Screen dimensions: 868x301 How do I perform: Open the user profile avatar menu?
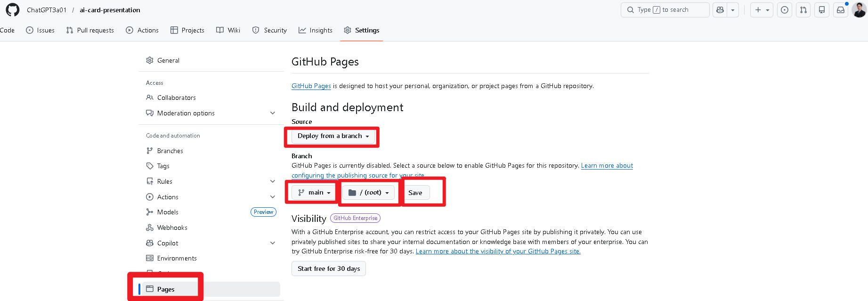(x=859, y=10)
